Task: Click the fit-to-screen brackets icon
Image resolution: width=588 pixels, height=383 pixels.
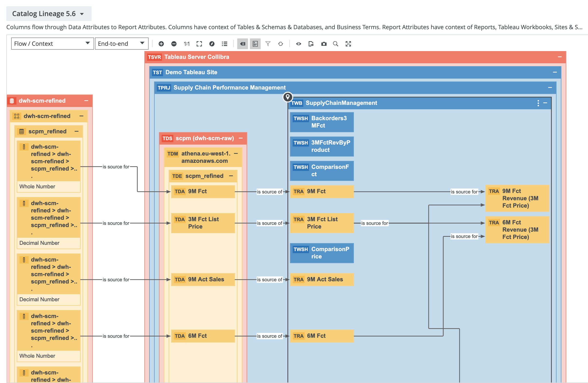Action: click(x=199, y=44)
